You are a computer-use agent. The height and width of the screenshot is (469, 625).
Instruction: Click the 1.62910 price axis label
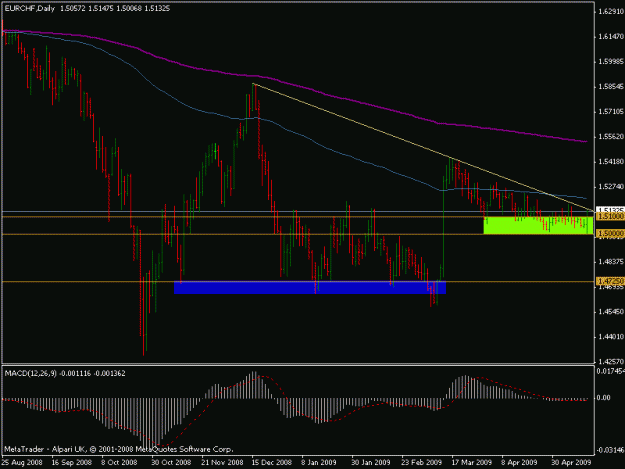click(x=611, y=12)
